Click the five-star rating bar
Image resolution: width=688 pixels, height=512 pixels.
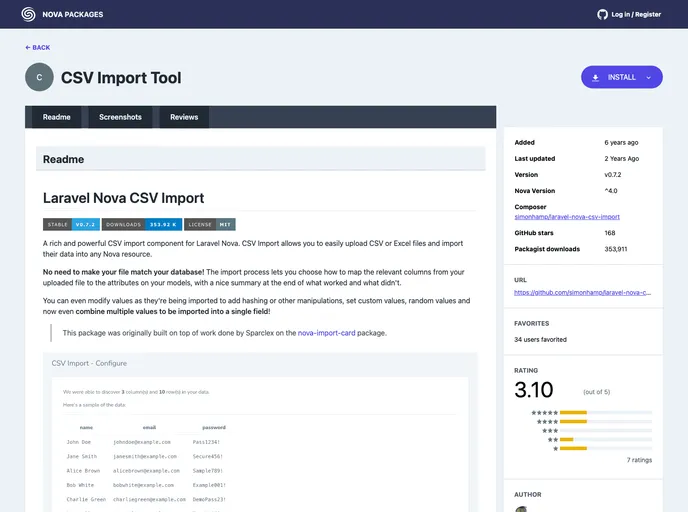606,412
